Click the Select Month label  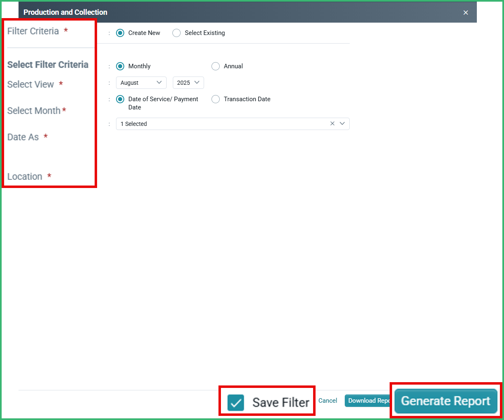pyautogui.click(x=34, y=111)
